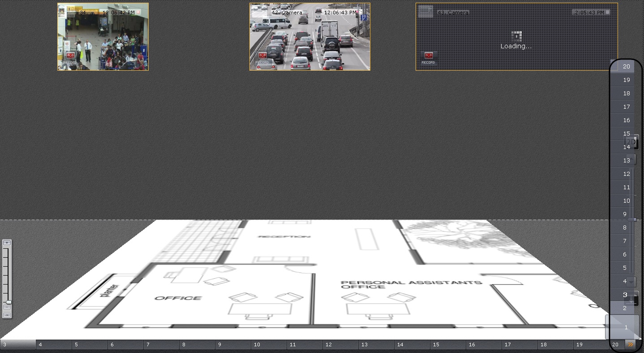Switch to layout tab 9 in bottom bar
Image resolution: width=644 pixels, height=353 pixels.
click(233, 344)
